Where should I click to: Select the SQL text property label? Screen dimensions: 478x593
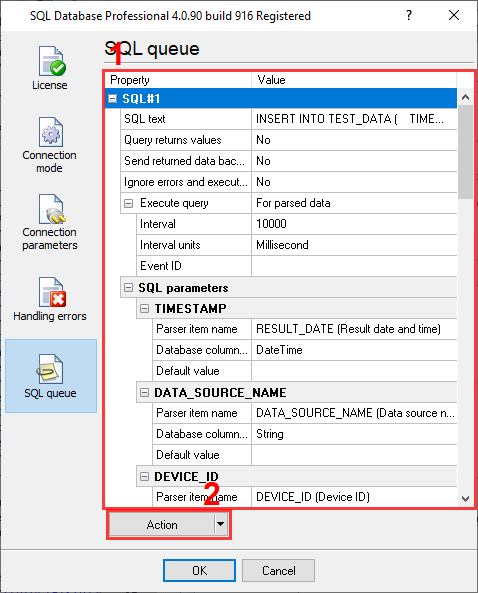[x=145, y=119]
